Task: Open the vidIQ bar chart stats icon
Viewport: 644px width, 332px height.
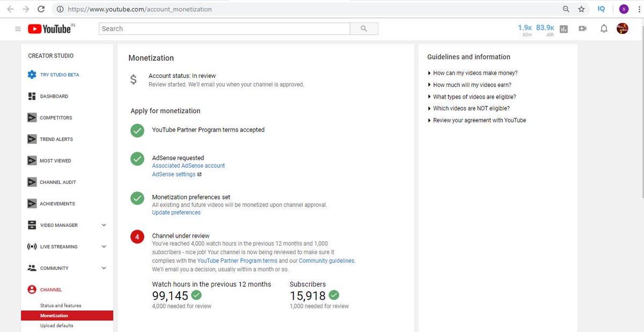Action: click(x=563, y=29)
